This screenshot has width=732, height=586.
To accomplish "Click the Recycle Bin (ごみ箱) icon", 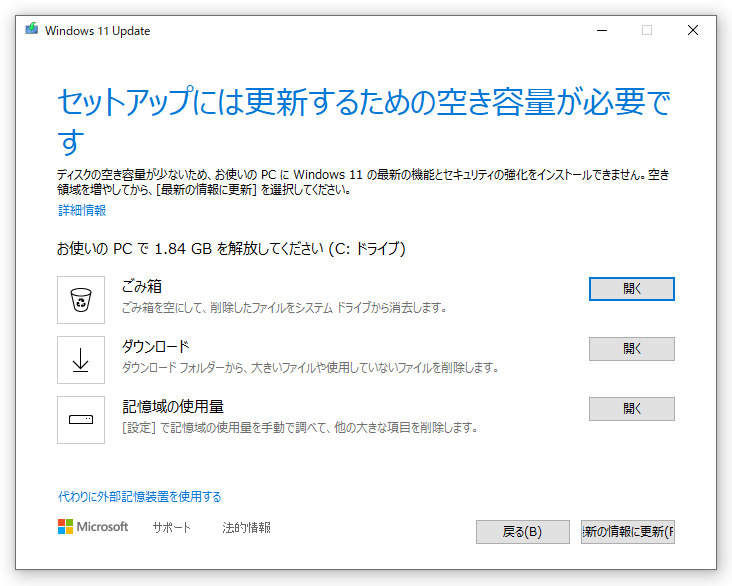I will pyautogui.click(x=81, y=300).
